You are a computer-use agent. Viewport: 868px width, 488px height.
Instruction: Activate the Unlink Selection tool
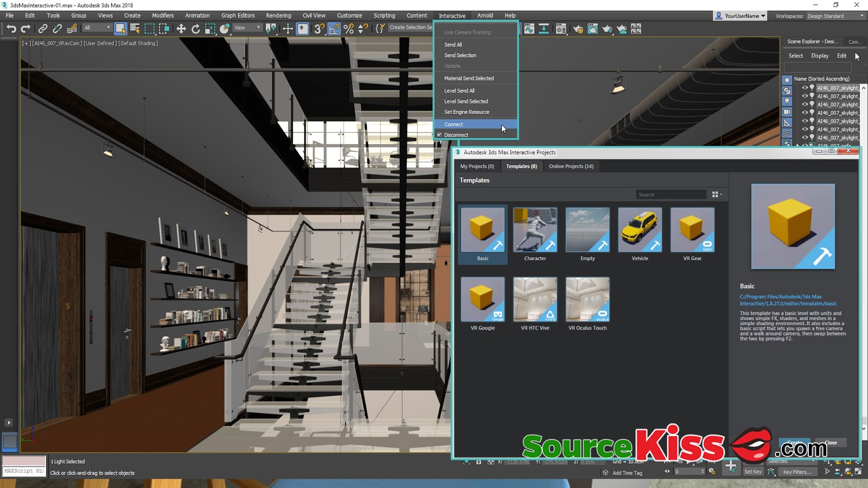(57, 29)
